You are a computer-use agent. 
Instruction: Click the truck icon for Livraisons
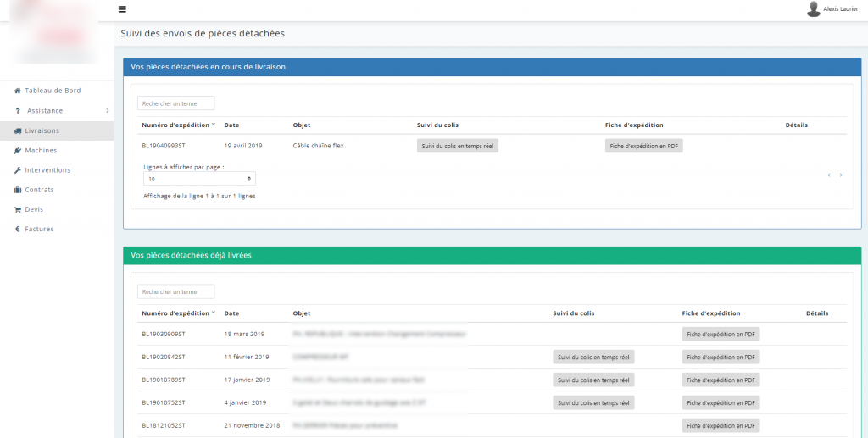(x=18, y=131)
